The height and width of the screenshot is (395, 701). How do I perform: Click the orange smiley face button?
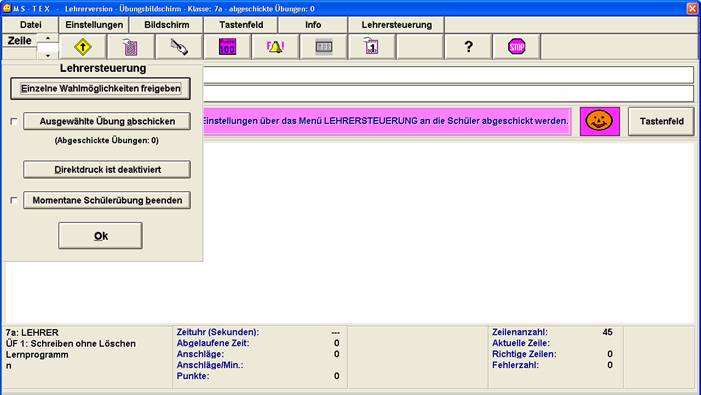coord(600,121)
